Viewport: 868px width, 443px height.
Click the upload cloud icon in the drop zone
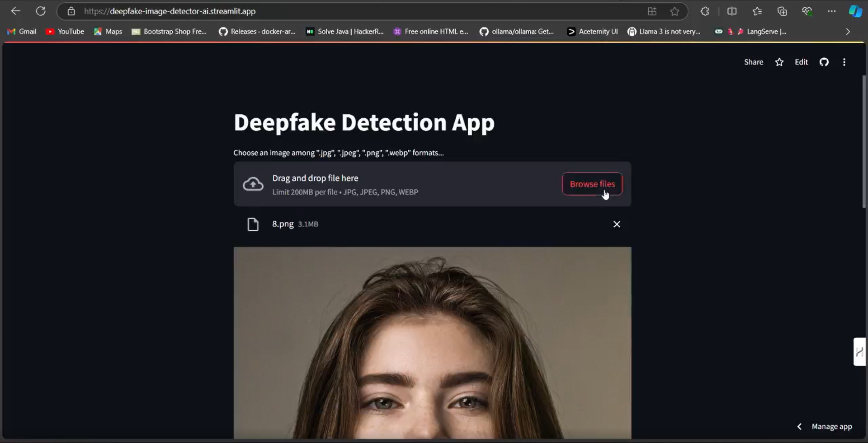pyautogui.click(x=253, y=184)
